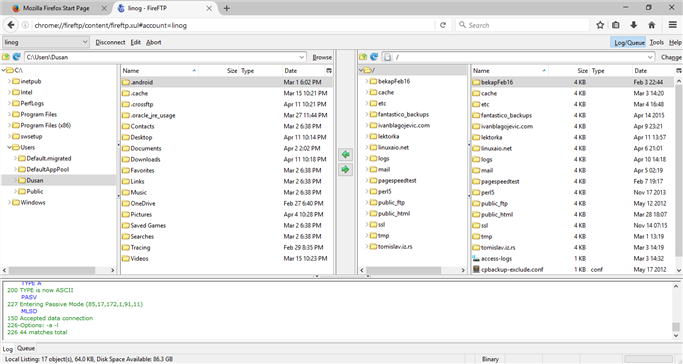Open a new tab with plus button
The width and height of the screenshot is (683, 364).
point(227,8)
